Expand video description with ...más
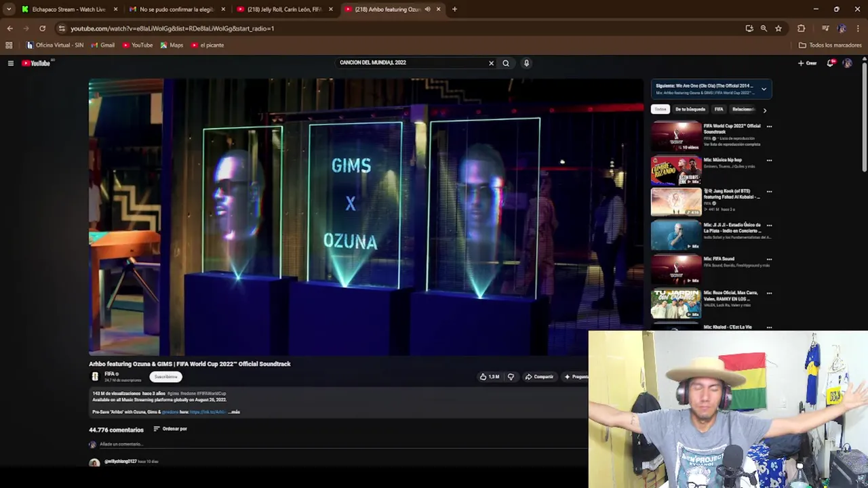The image size is (868, 488). [235, 412]
